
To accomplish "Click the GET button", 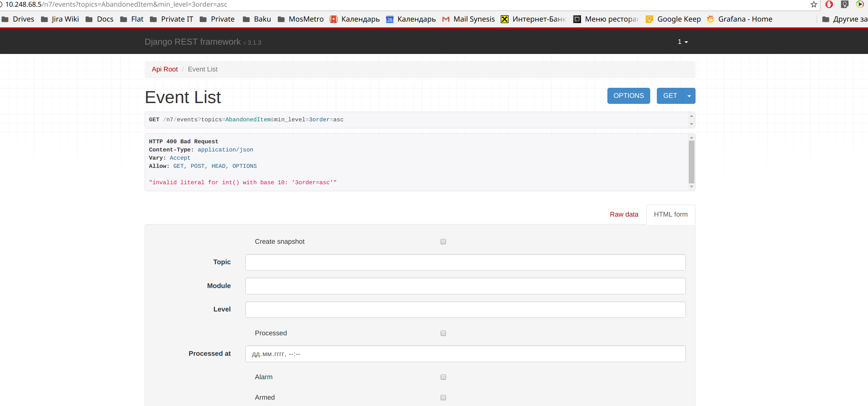I will pos(670,96).
